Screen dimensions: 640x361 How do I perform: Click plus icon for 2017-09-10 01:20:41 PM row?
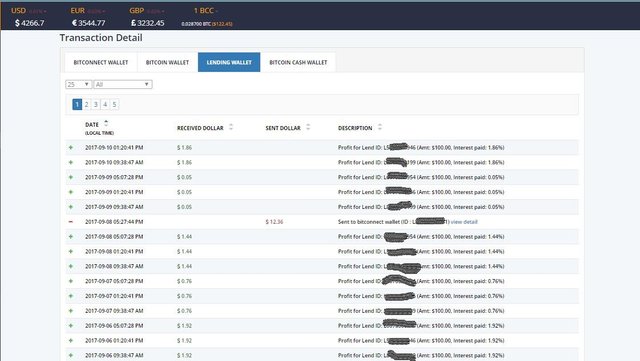pyautogui.click(x=71, y=147)
